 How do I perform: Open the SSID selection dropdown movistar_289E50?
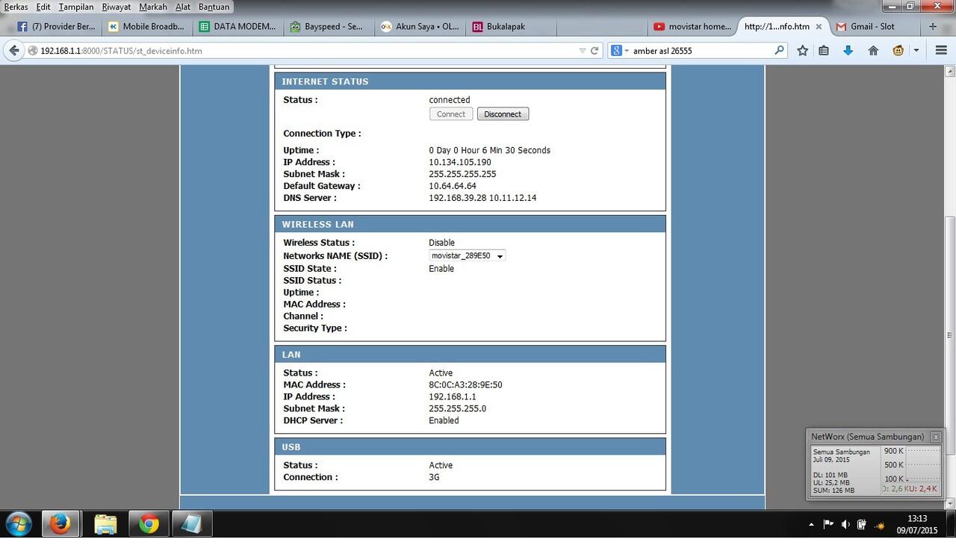click(467, 255)
